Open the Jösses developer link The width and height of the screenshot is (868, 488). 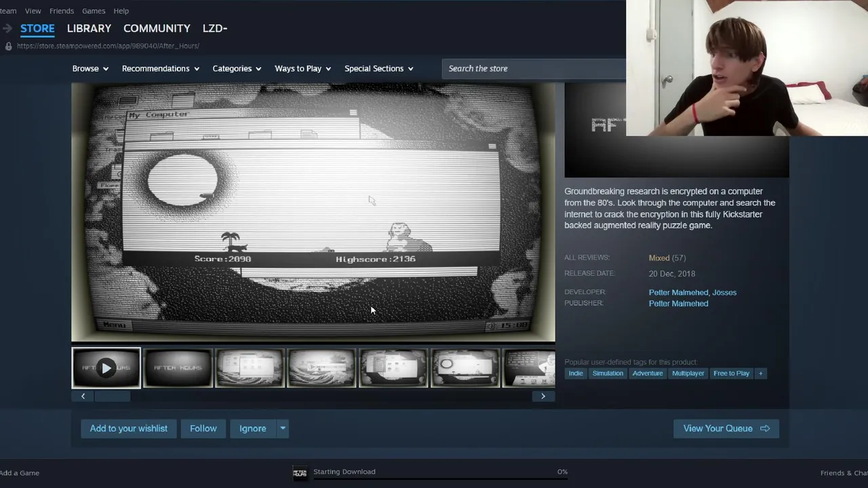click(724, 293)
